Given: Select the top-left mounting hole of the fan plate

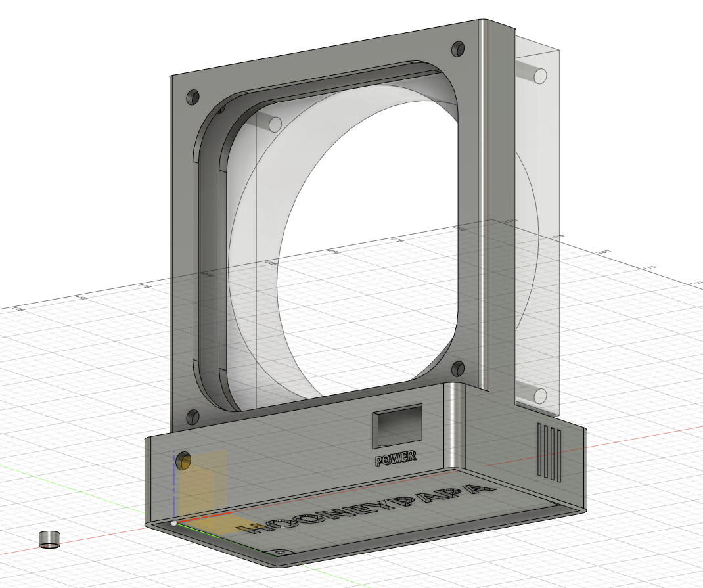Looking at the screenshot, I should [193, 97].
